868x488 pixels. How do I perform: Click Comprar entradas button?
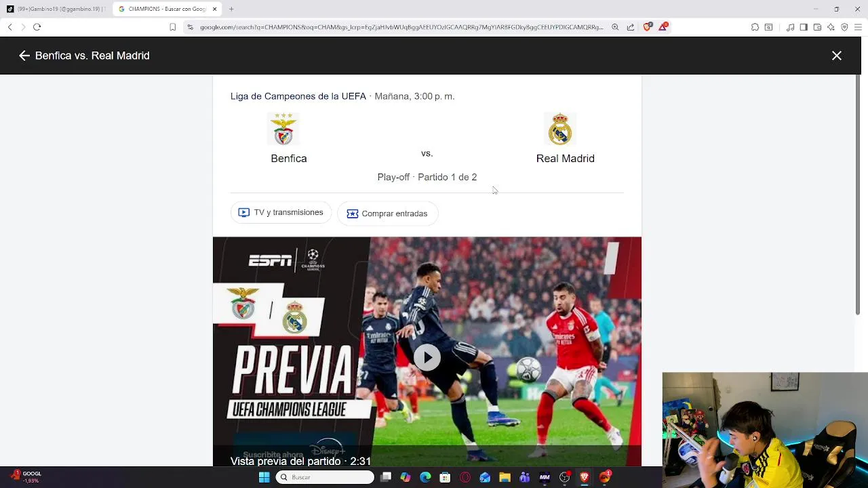387,213
